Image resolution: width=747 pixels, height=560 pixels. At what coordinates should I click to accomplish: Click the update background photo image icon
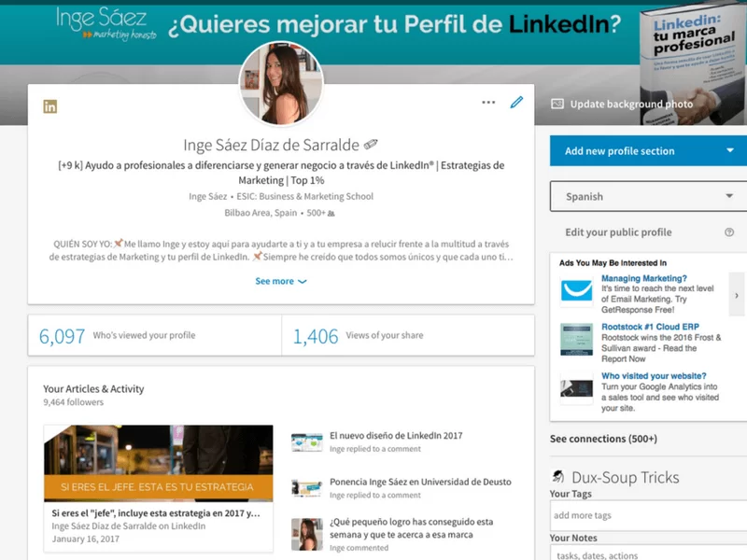pyautogui.click(x=557, y=104)
